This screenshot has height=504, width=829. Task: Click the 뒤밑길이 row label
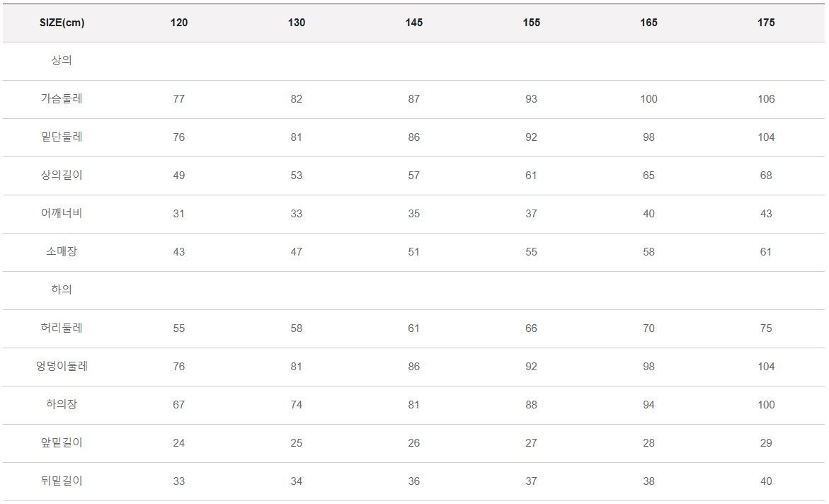point(62,481)
